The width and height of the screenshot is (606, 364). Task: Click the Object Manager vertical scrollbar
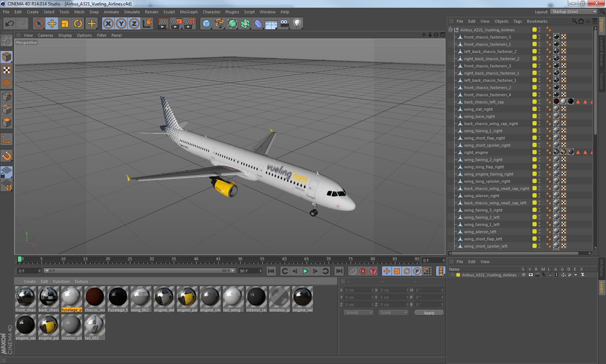click(595, 83)
